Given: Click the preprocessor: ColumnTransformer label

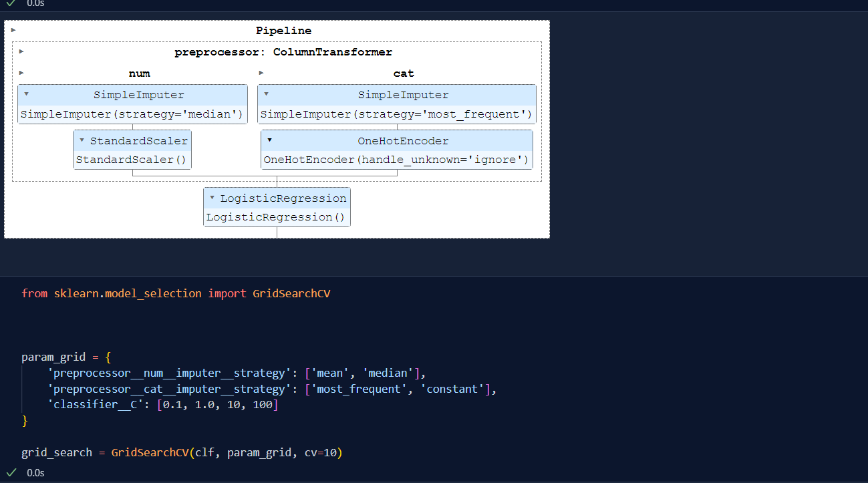Looking at the screenshot, I should coord(283,52).
